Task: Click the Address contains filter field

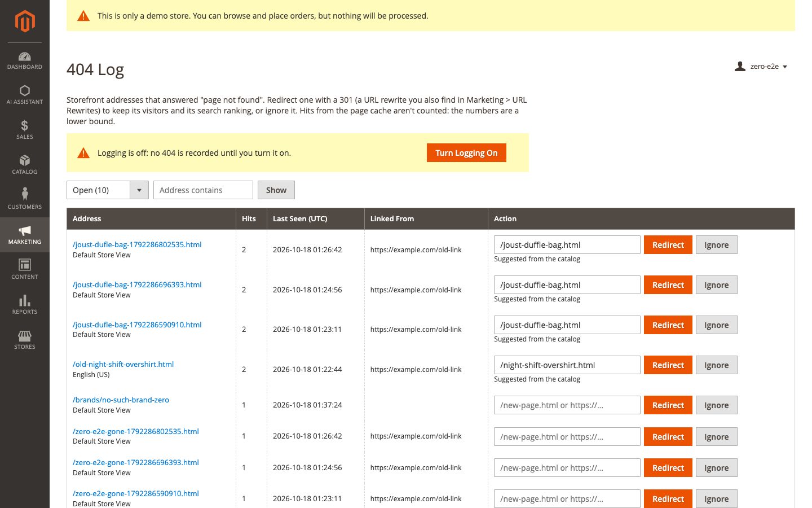Action: 203,190
